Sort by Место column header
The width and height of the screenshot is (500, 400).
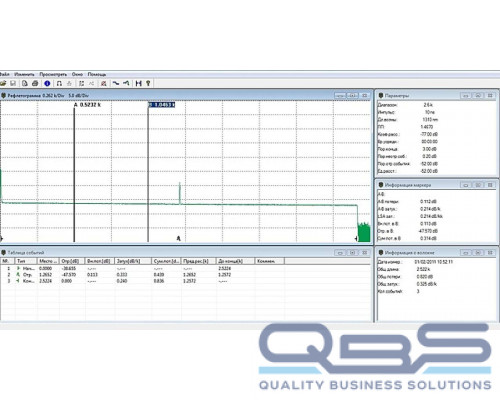[x=48, y=261]
